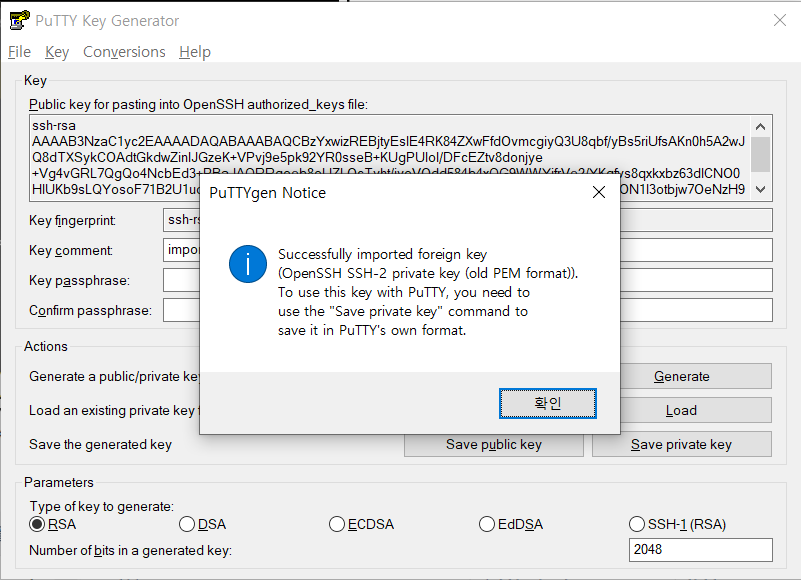Open the File menu

tap(19, 52)
